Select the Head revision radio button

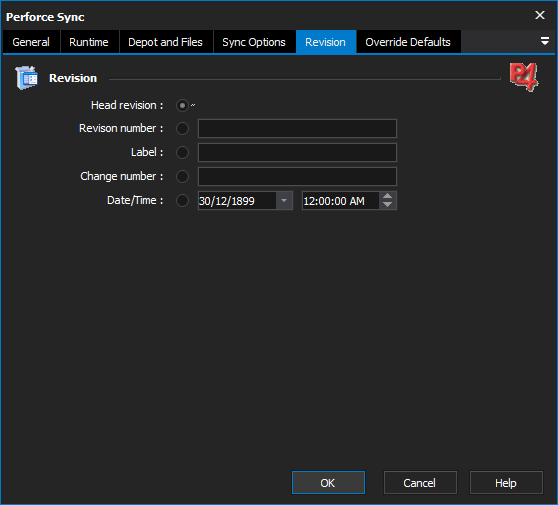pyautogui.click(x=182, y=106)
